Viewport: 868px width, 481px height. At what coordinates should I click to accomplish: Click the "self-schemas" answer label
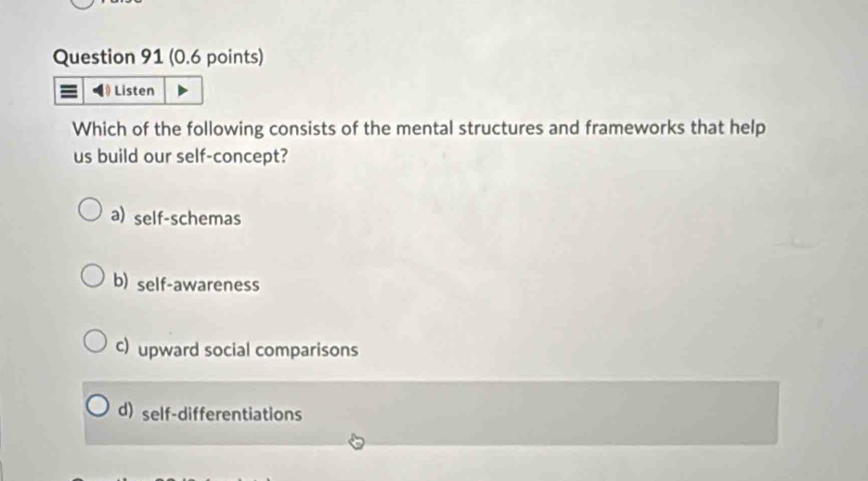tap(188, 220)
